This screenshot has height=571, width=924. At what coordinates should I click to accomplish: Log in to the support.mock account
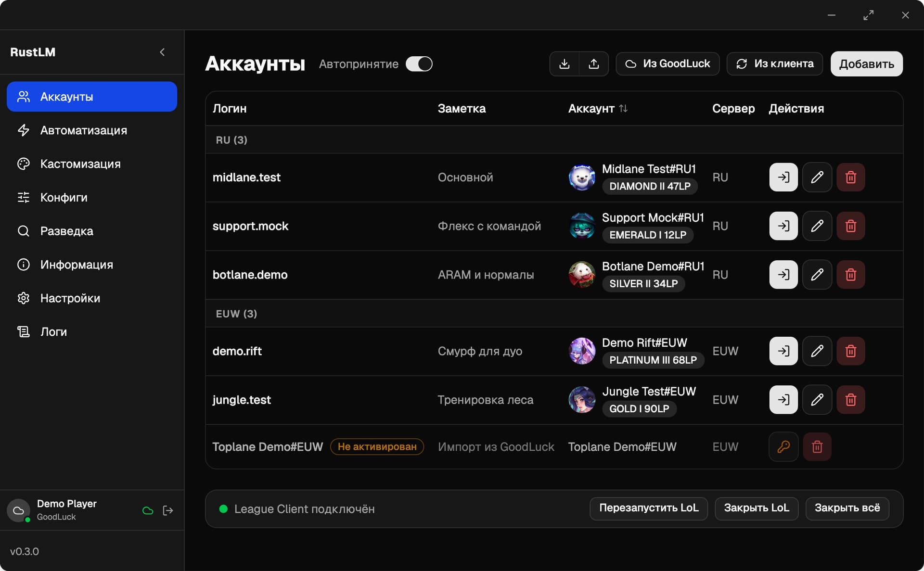click(x=783, y=226)
